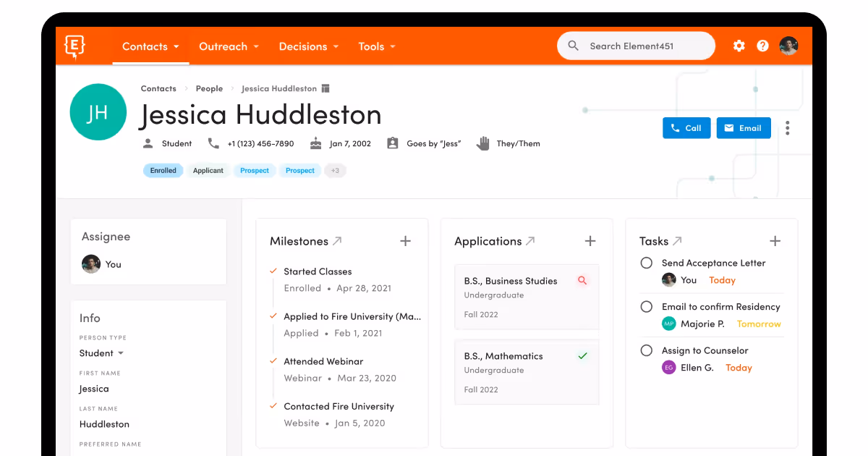Click the phone icon beside number

pos(213,143)
